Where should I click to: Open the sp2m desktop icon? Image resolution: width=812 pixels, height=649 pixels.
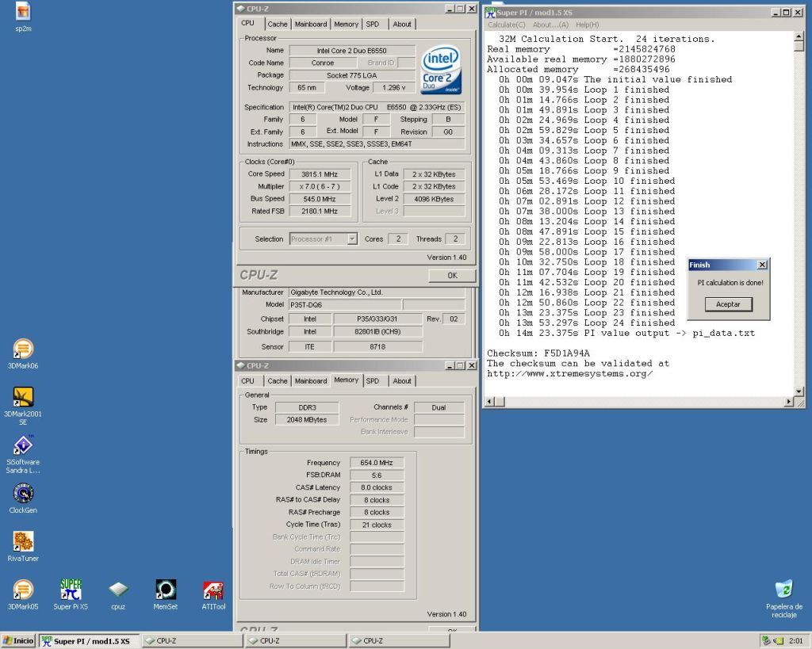point(23,17)
